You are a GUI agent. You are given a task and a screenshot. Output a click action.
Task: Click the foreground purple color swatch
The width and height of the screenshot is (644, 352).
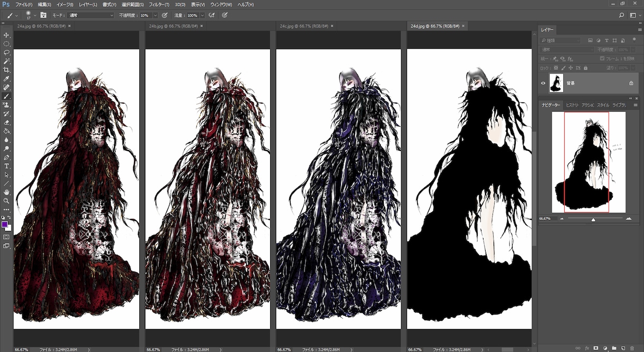pyautogui.click(x=5, y=225)
